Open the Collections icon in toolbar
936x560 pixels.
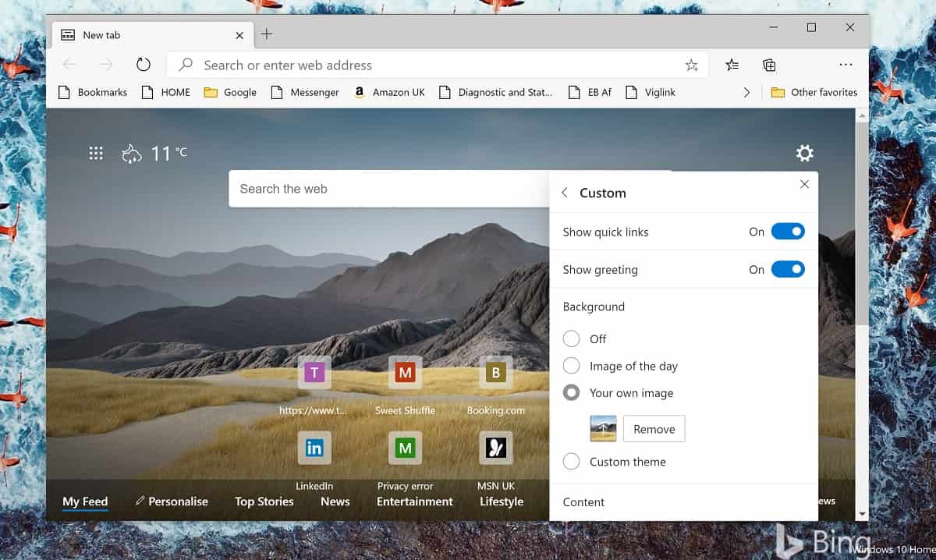click(x=769, y=65)
